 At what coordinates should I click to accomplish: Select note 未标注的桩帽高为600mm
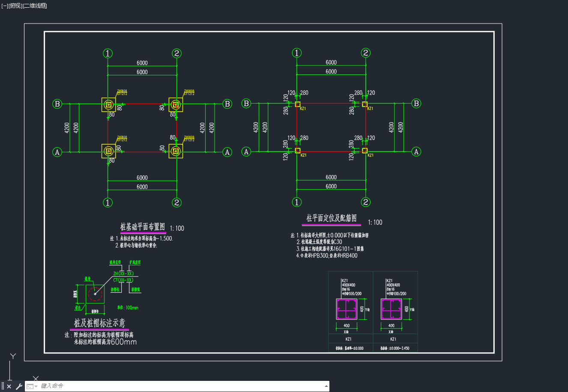click(x=105, y=342)
